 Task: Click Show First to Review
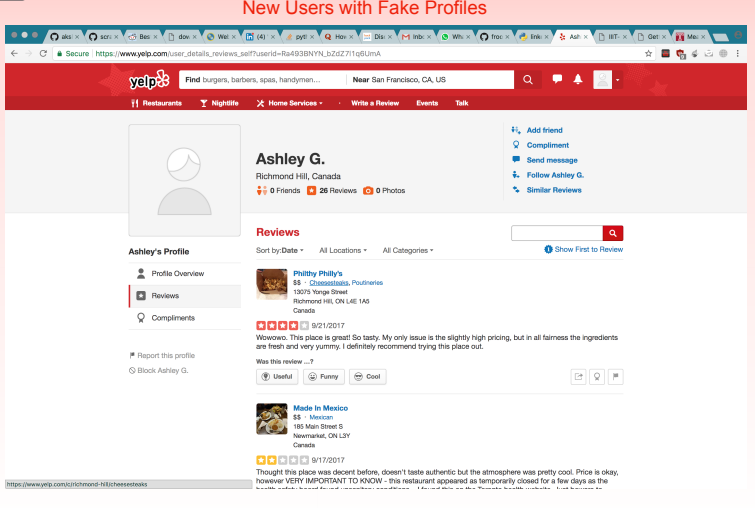point(584,249)
